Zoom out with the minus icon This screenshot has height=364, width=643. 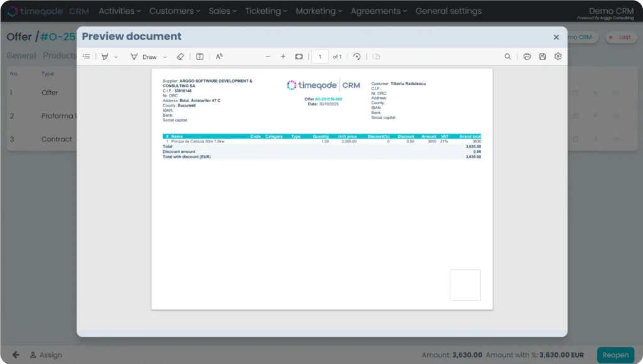click(268, 56)
